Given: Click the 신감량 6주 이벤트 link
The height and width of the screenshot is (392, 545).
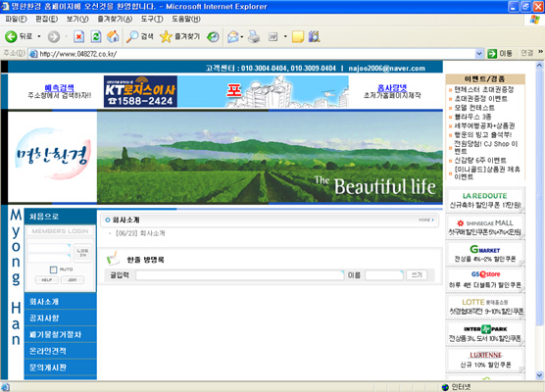Looking at the screenshot, I should pos(480,160).
